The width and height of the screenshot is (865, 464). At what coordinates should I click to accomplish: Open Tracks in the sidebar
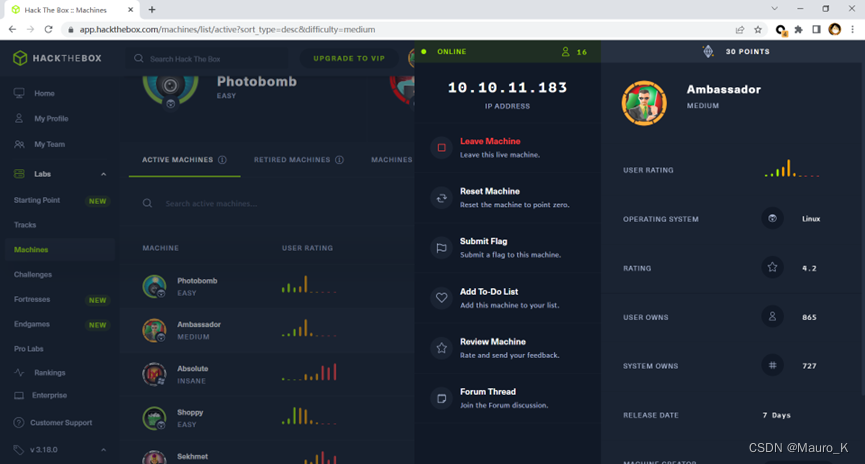pyautogui.click(x=25, y=225)
